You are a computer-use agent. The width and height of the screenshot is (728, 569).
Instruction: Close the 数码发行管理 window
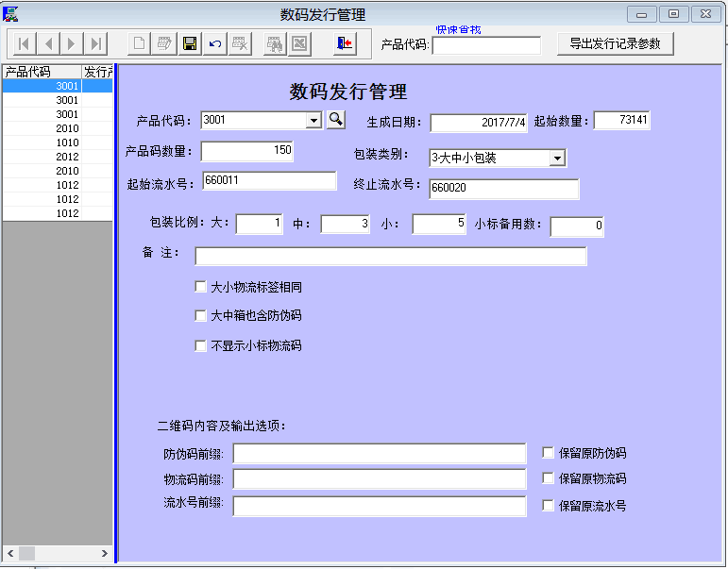point(705,14)
